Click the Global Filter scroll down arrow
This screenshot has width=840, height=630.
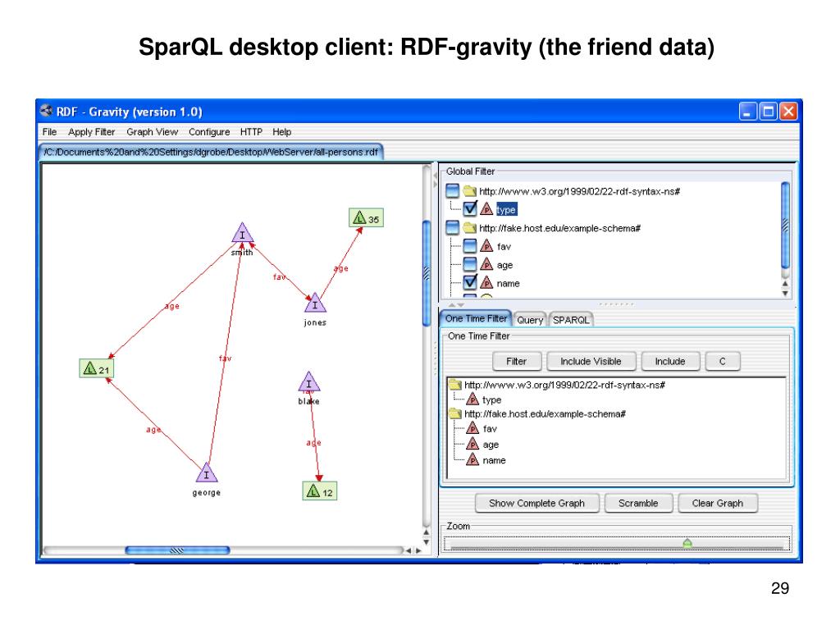(x=785, y=293)
